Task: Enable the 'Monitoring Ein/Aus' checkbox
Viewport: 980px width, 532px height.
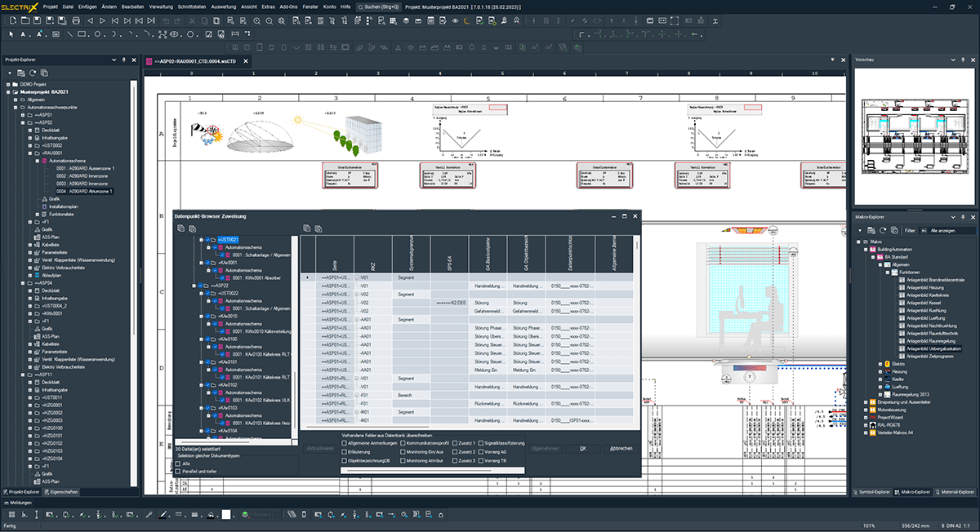Action: (401, 451)
